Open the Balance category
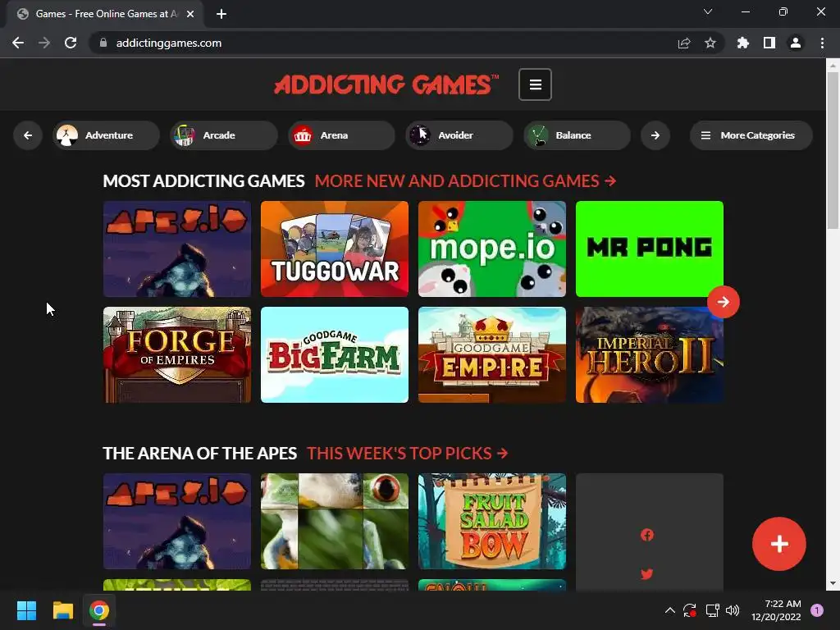 pyautogui.click(x=577, y=135)
